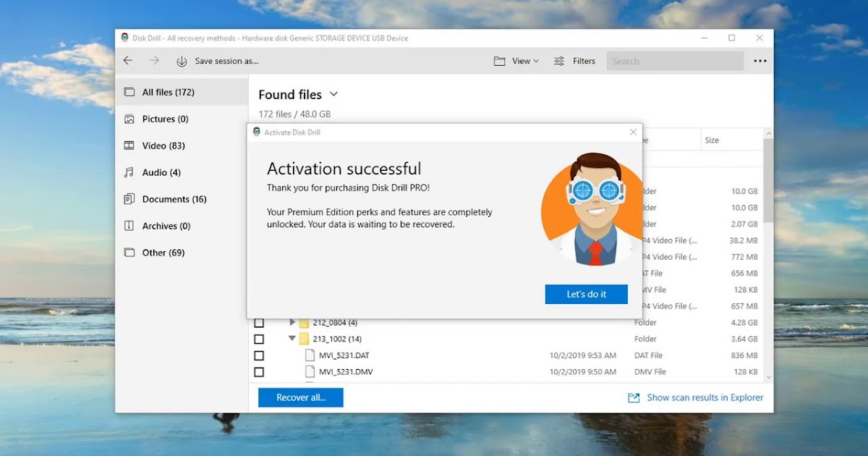Click the 213_1002 (14) folder name
The width and height of the screenshot is (868, 456).
[337, 339]
